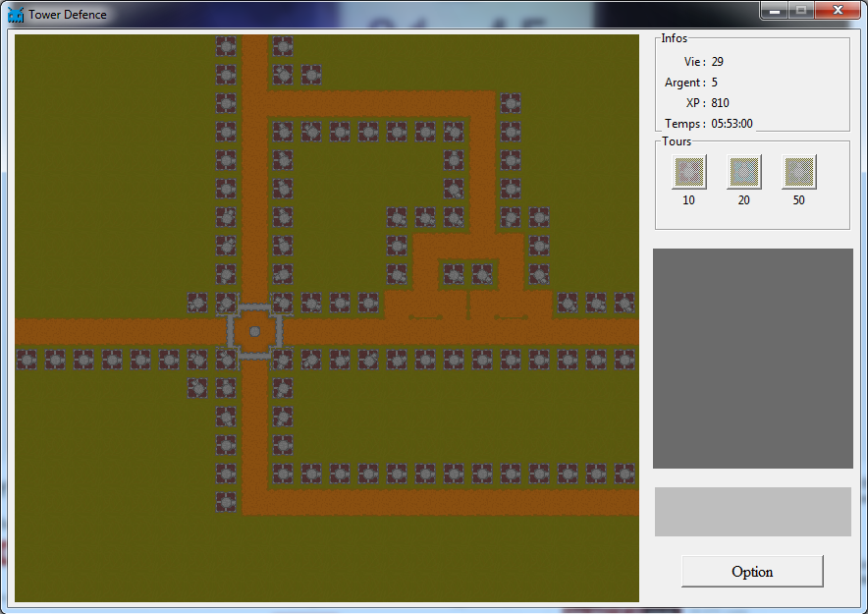Select the tower costing 20
The image size is (868, 614).
point(743,172)
